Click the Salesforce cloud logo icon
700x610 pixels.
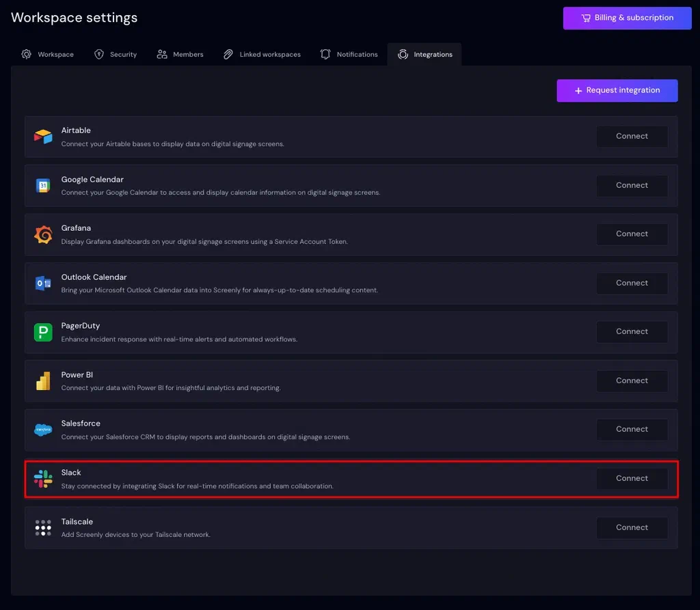[x=43, y=430]
